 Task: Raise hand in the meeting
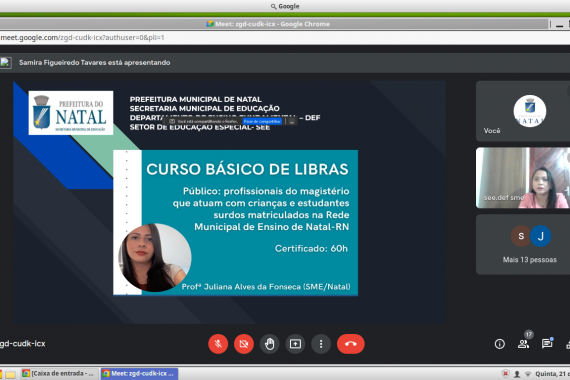point(270,344)
